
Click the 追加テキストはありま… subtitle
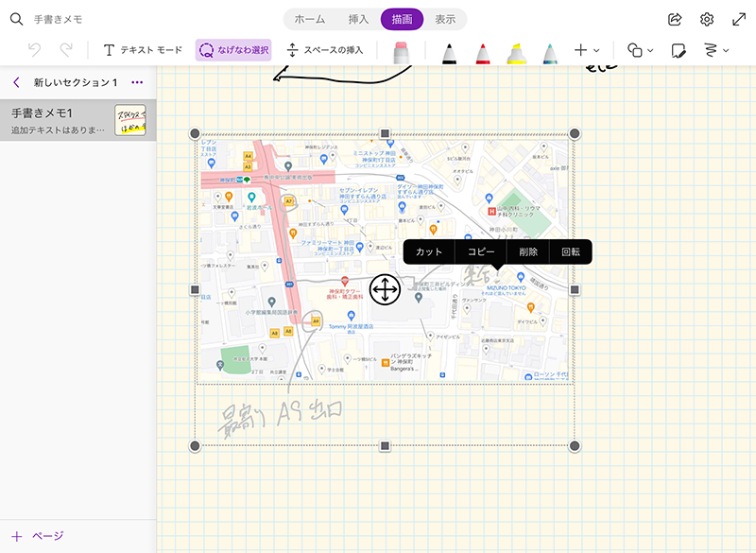[x=58, y=130]
